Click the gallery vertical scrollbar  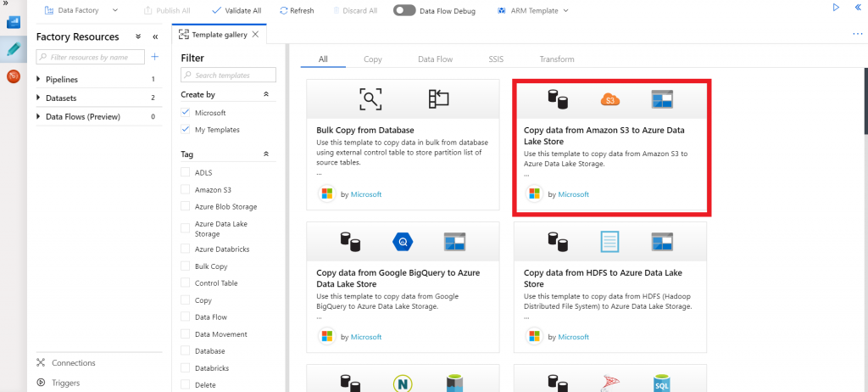(865, 101)
